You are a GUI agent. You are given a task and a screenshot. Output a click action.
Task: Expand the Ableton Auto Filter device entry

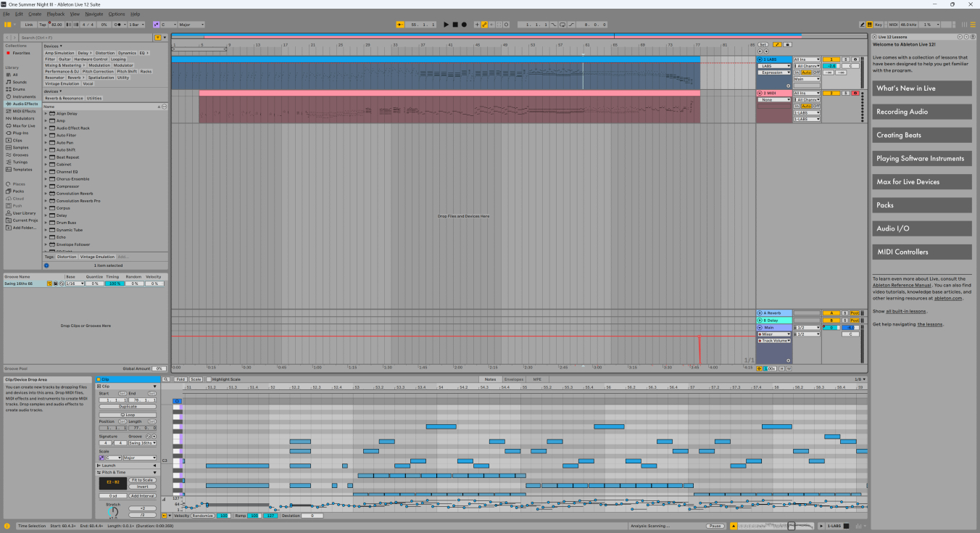click(x=46, y=136)
